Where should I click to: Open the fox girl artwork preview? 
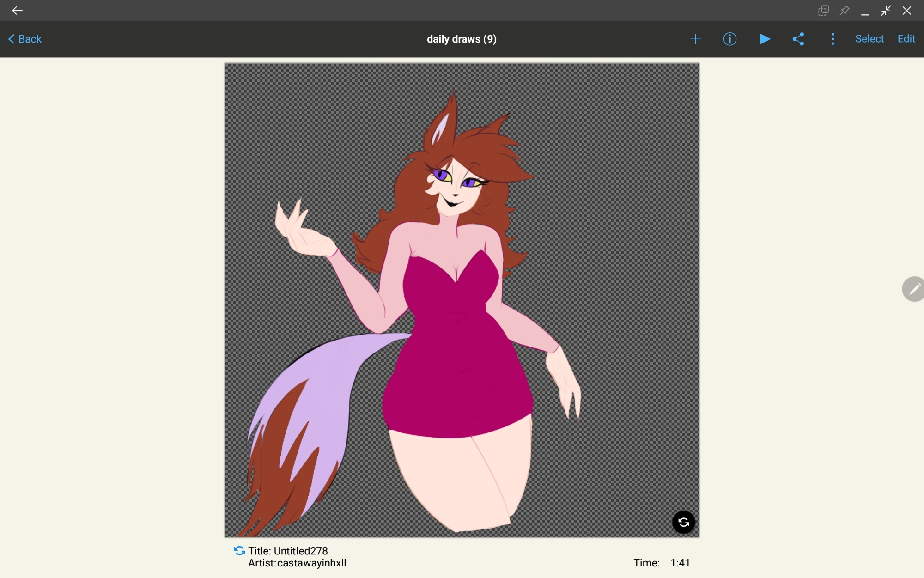pos(462,300)
